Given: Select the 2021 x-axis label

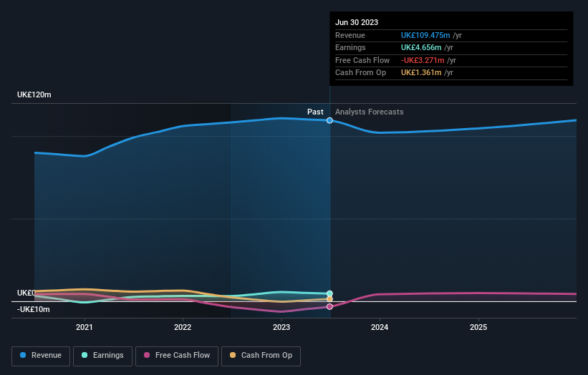Looking at the screenshot, I should [x=85, y=327].
